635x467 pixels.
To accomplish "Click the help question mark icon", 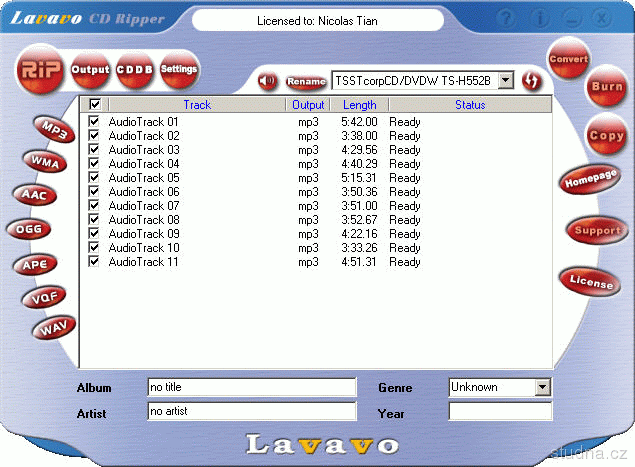I will tap(507, 18).
